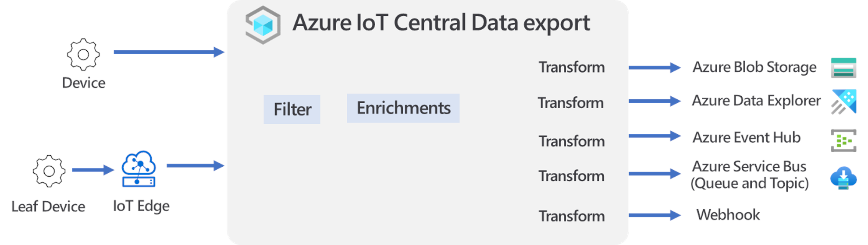Click the Azure Event Hub icon
Screen dimensions: 868x245
pyautogui.click(x=843, y=140)
